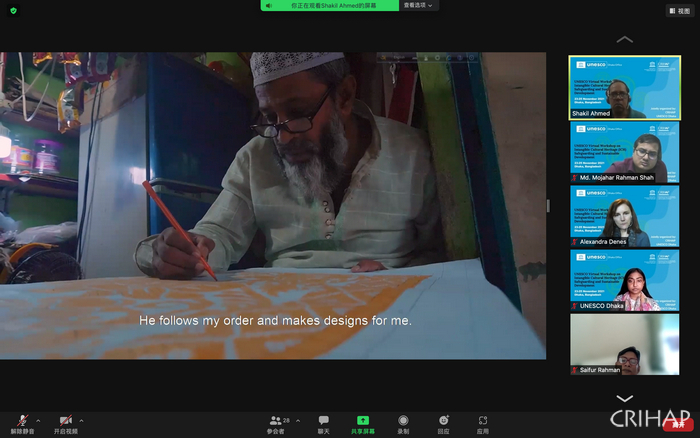This screenshot has height=438, width=700.
Task: Open the 查看选项 view options dropdown
Action: coord(418,5)
